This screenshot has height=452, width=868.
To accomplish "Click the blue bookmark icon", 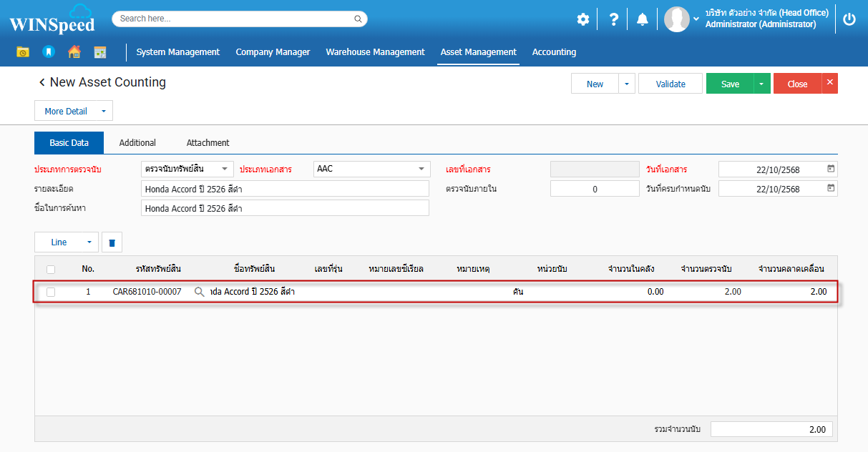I will [48, 52].
